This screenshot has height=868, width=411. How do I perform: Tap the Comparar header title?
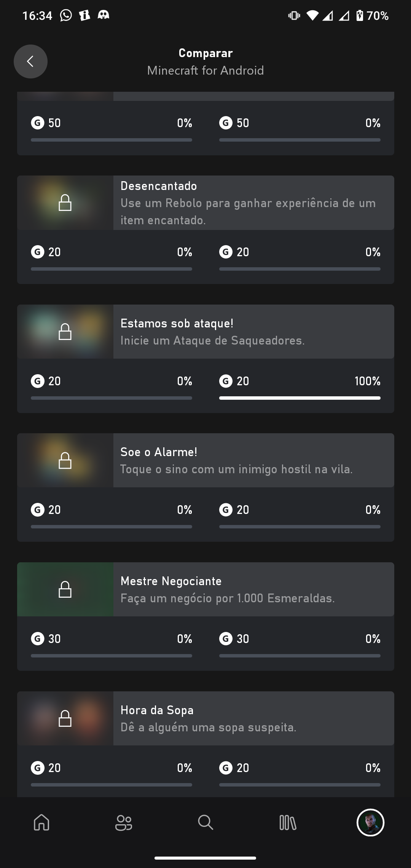click(205, 53)
